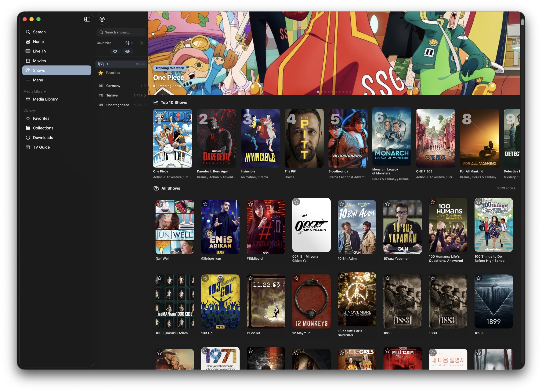
Task: Switch to Movies section
Action: point(57,61)
